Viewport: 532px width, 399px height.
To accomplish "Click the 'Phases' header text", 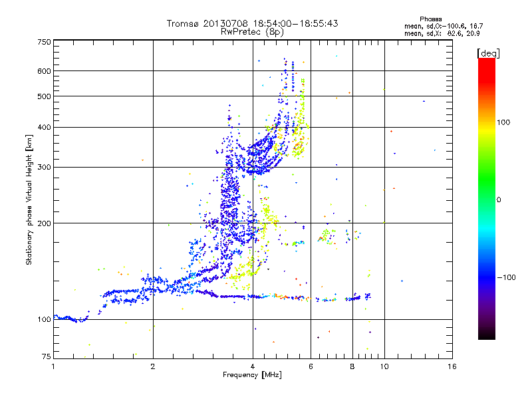I will click(x=430, y=19).
